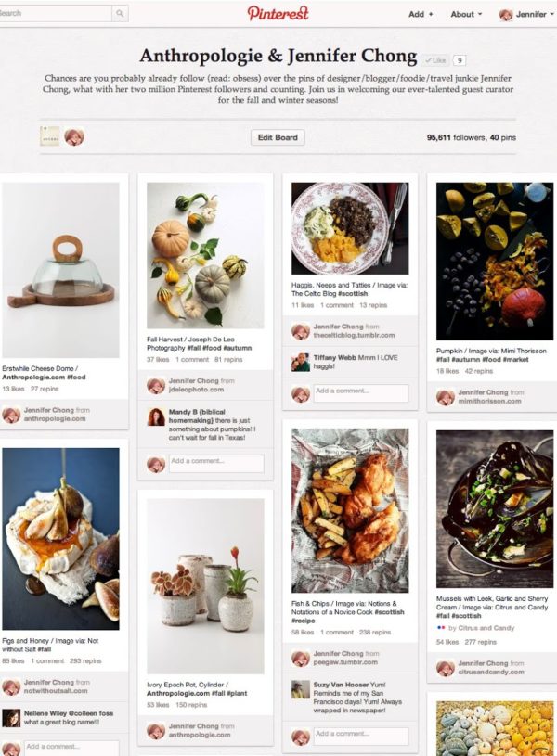Click the #scottish hashtag on Haggis pin

click(x=354, y=293)
